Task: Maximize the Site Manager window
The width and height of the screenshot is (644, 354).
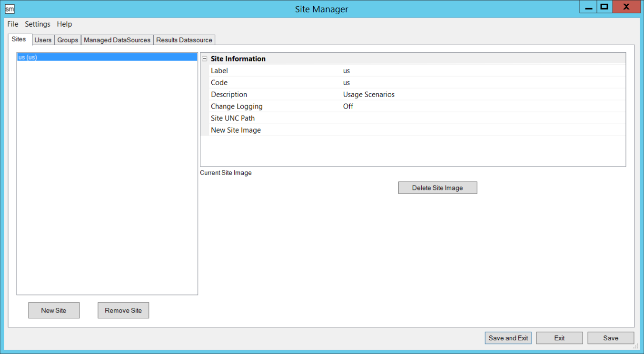Action: pyautogui.click(x=604, y=7)
